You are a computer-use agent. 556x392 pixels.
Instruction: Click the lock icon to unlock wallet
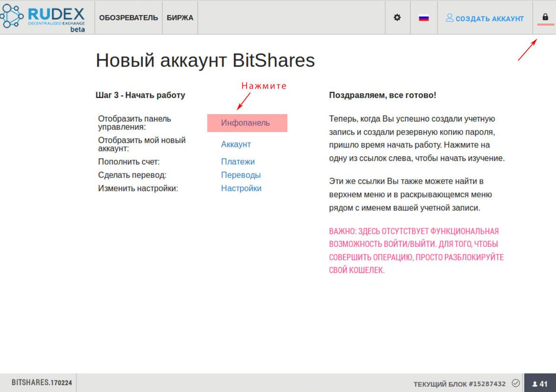545,17
